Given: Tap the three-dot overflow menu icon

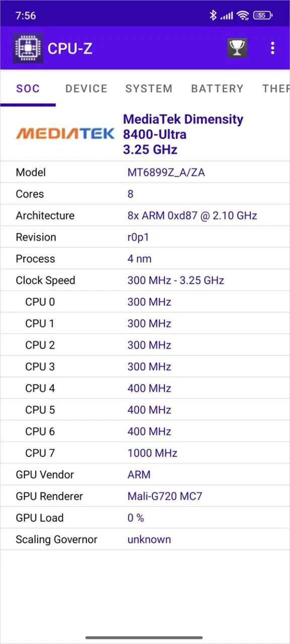Looking at the screenshot, I should [272, 48].
